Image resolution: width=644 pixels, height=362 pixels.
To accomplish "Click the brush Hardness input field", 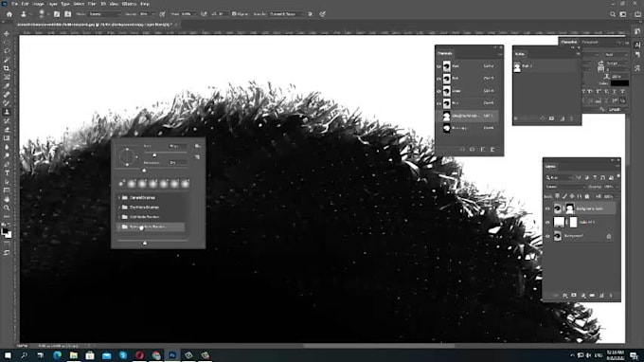I will (x=177, y=163).
